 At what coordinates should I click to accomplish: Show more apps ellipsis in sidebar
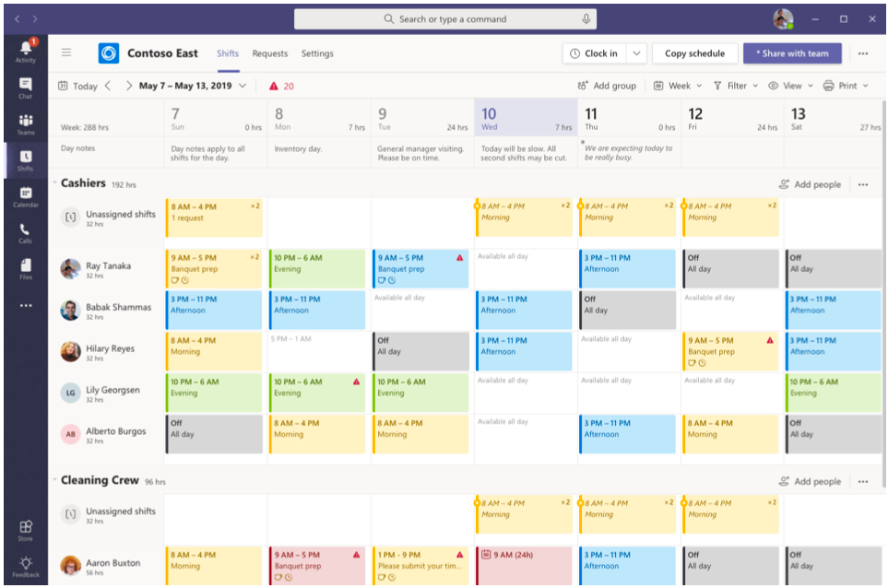(x=26, y=306)
